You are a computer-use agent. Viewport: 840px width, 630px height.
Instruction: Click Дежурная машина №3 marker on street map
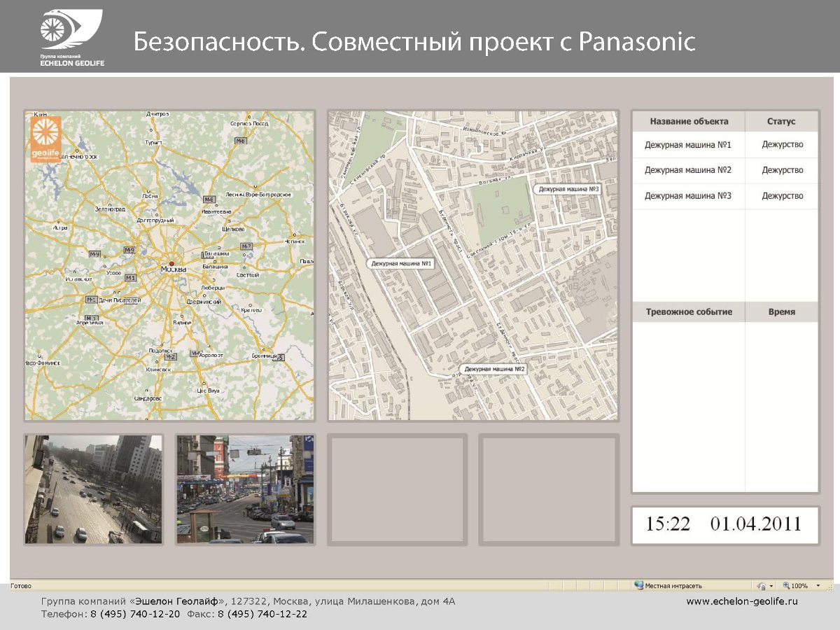click(568, 189)
